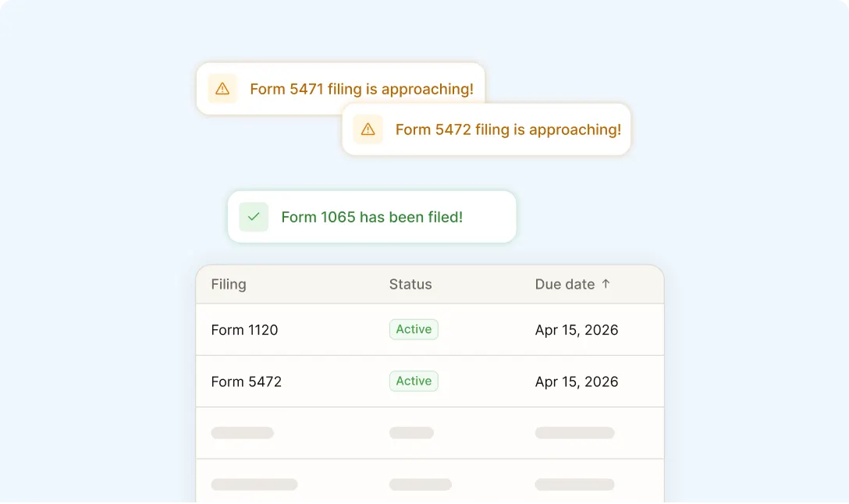Select the Form 5472 table row

pos(246,382)
